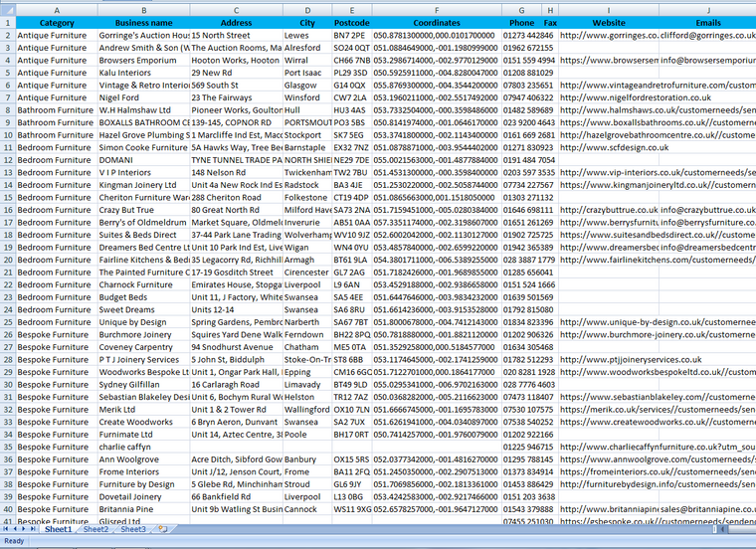Select column C header

[237, 10]
